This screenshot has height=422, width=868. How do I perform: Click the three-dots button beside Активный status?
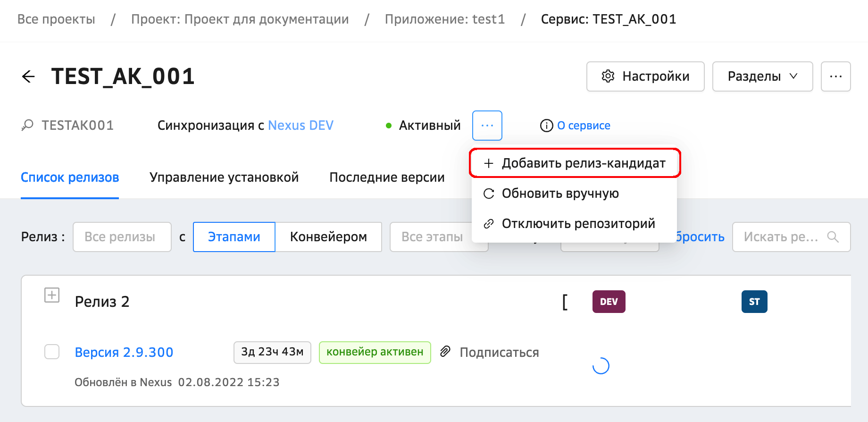click(487, 126)
